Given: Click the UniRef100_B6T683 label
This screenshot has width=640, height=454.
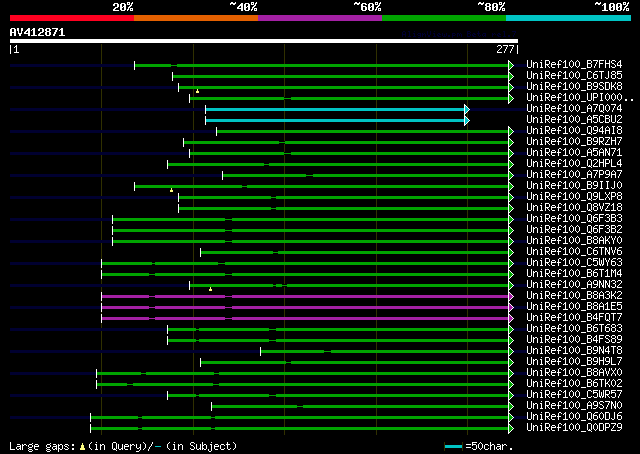Looking at the screenshot, I should 574,329.
